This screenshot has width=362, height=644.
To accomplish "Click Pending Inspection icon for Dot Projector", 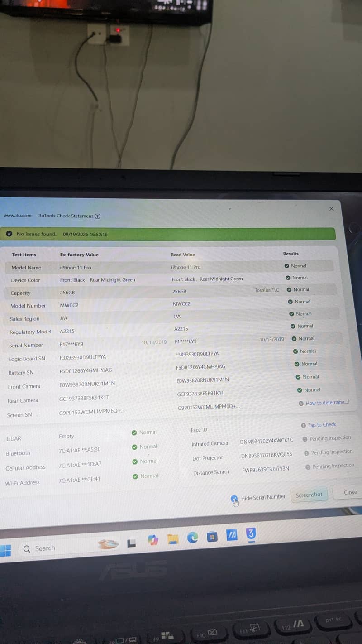I will coord(306,452).
